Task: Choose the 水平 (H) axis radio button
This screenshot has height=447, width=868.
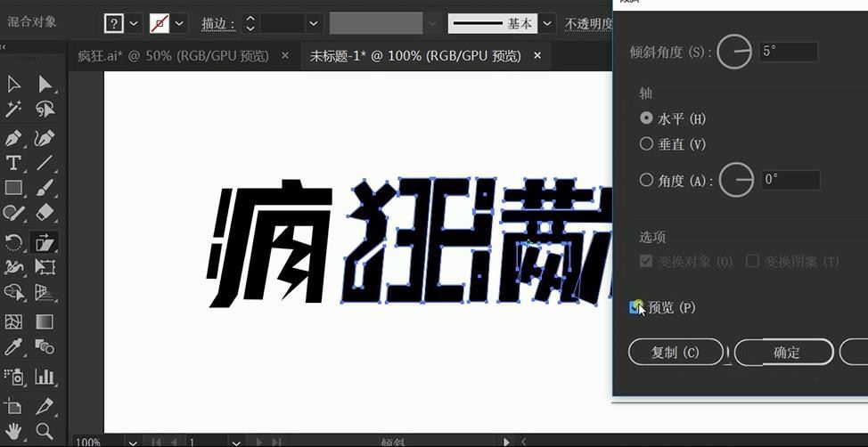Action: [645, 118]
